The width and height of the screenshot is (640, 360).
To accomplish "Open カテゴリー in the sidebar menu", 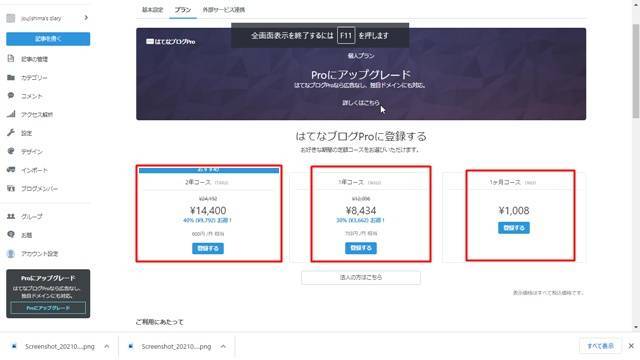I will [34, 78].
